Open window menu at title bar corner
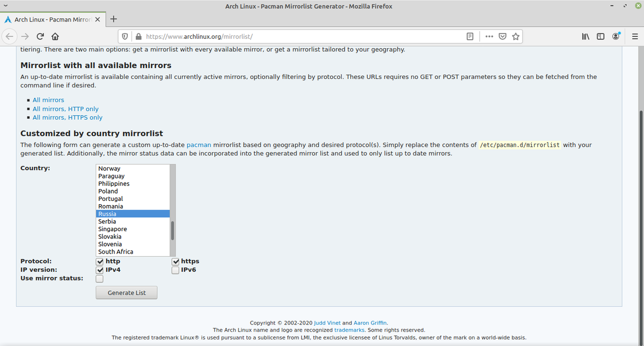 coord(5,6)
